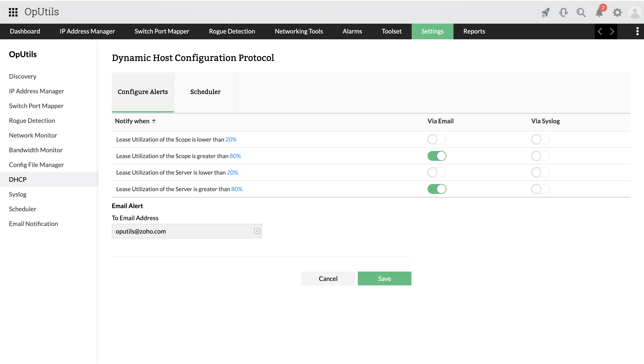The height and width of the screenshot is (364, 644).
Task: Open the vertical three-dot more menu
Action: click(x=637, y=31)
